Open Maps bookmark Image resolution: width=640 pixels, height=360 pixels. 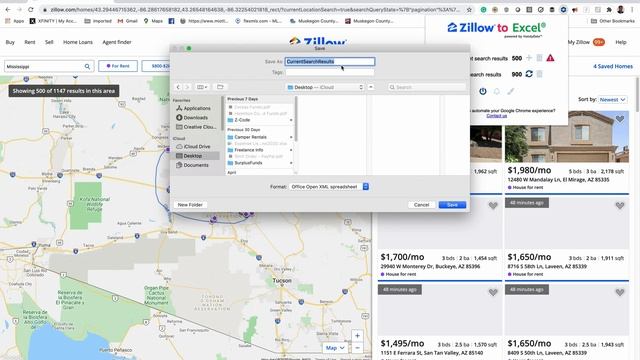click(x=153, y=21)
